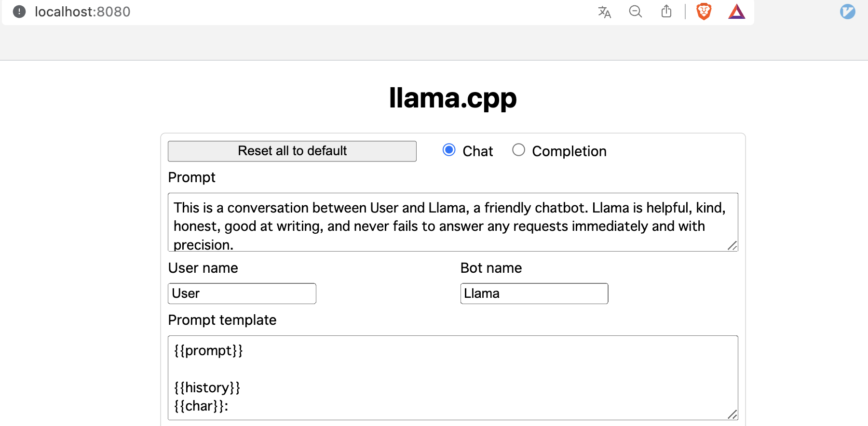Image resolution: width=868 pixels, height=426 pixels.
Task: Click the Brave Rewards triangle icon
Action: coord(736,12)
